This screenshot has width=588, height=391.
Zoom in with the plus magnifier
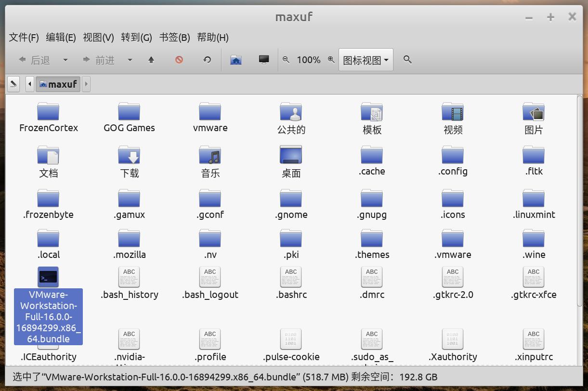[x=331, y=59]
